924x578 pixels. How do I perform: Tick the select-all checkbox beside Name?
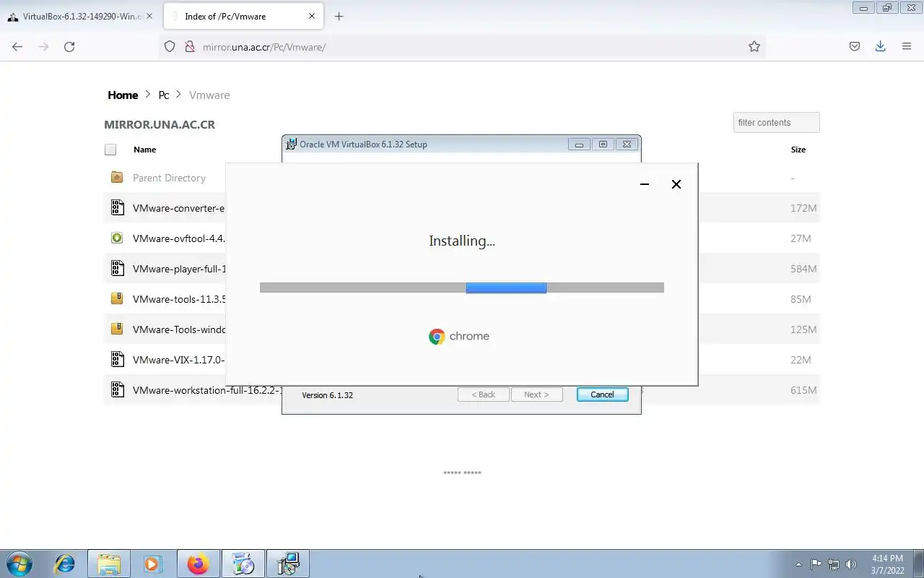point(110,150)
